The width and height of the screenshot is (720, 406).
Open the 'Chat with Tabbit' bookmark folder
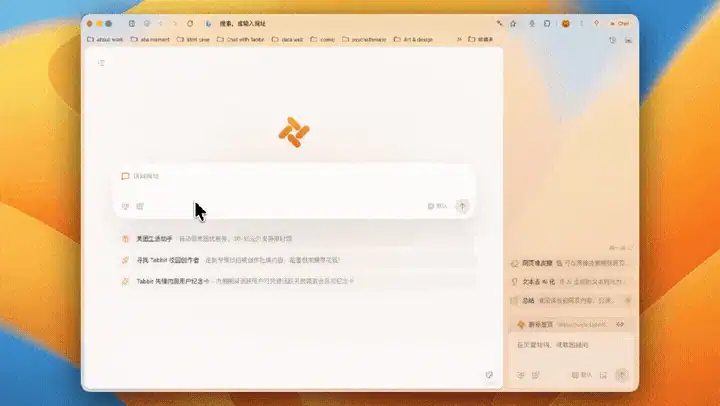click(x=241, y=39)
